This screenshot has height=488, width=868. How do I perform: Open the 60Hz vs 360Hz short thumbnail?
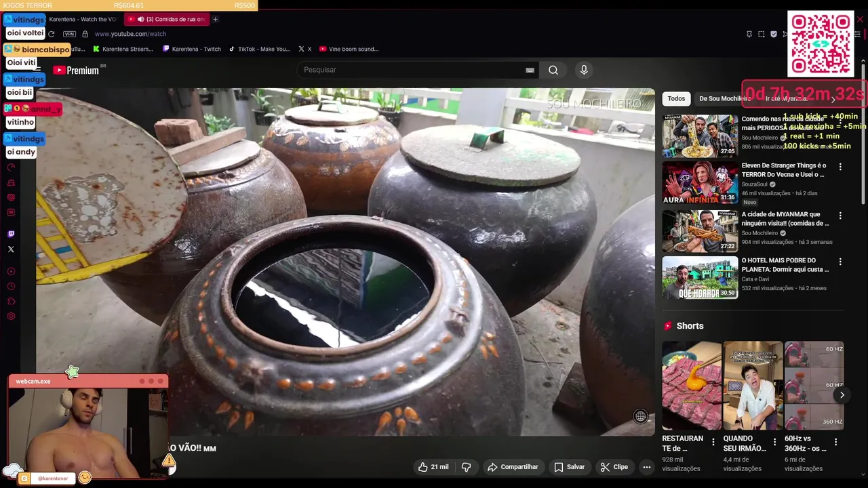coord(814,386)
